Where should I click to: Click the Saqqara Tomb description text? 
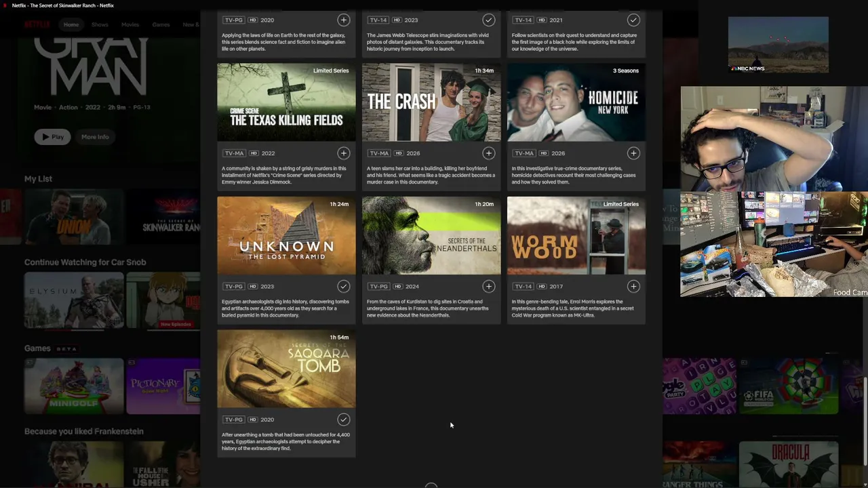(285, 442)
